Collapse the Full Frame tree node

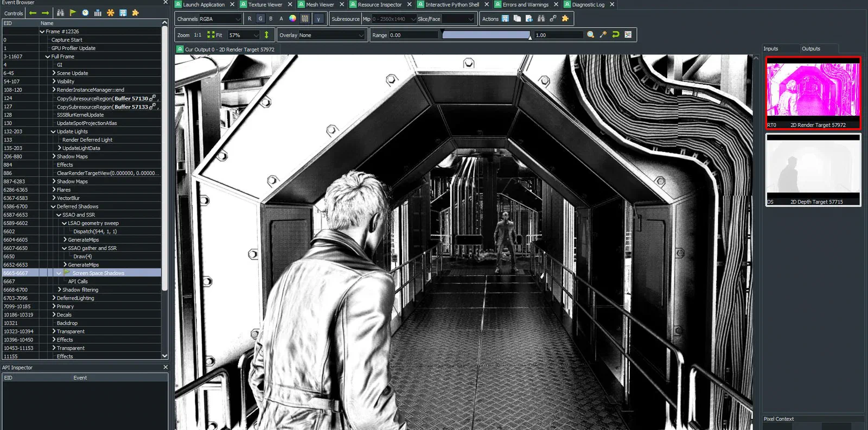48,56
